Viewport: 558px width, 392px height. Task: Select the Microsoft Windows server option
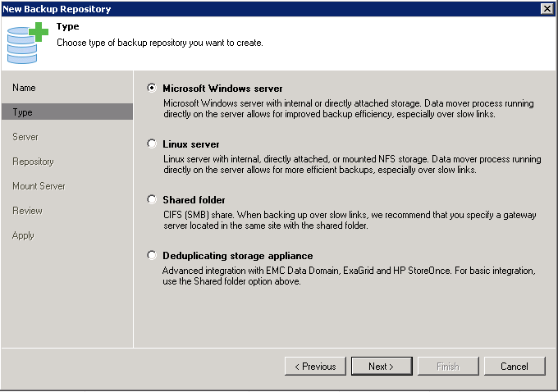tap(152, 88)
